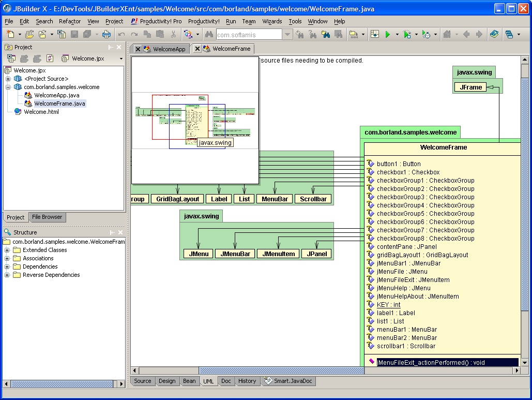
Task: Open the Welcome.jpx project selector dropdown
Action: (x=121, y=59)
